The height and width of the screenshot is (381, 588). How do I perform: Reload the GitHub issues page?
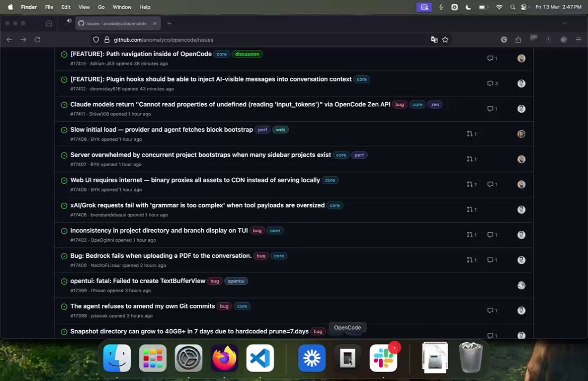coord(38,40)
